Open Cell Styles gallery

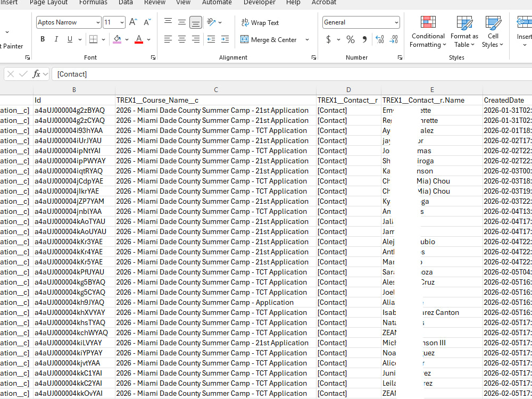pyautogui.click(x=493, y=32)
